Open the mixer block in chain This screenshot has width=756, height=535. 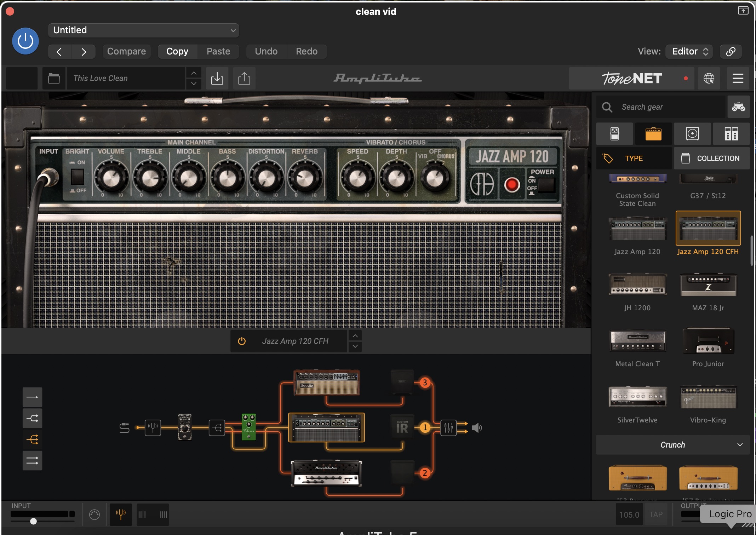448,428
